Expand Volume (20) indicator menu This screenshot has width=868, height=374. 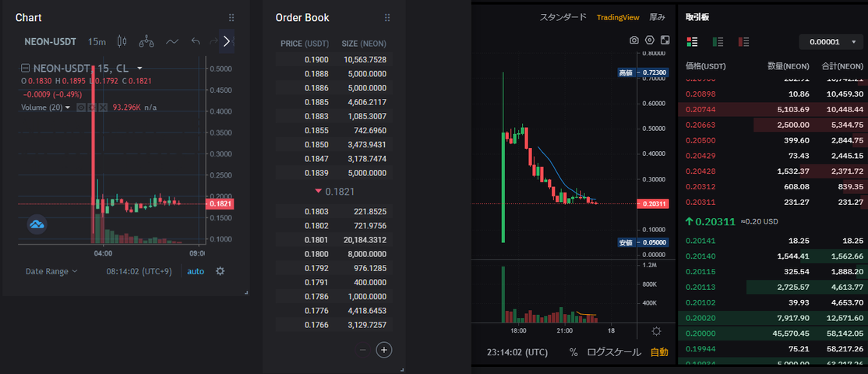(68, 108)
